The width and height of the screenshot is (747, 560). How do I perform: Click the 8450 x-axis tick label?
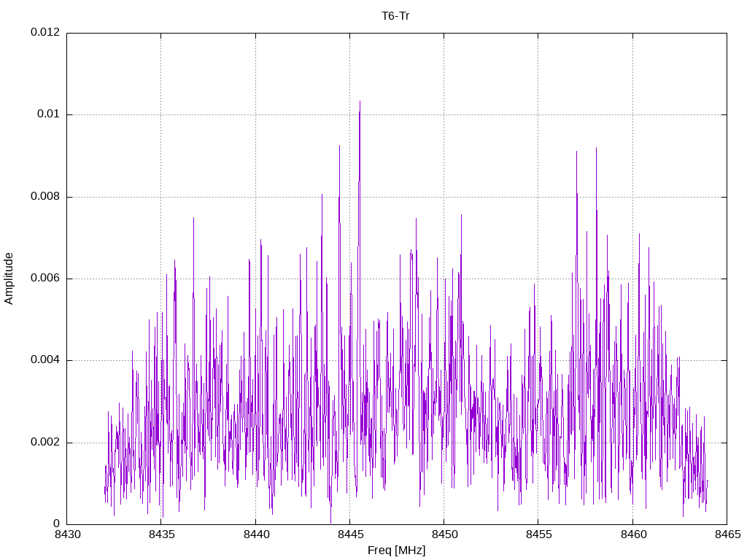444,534
